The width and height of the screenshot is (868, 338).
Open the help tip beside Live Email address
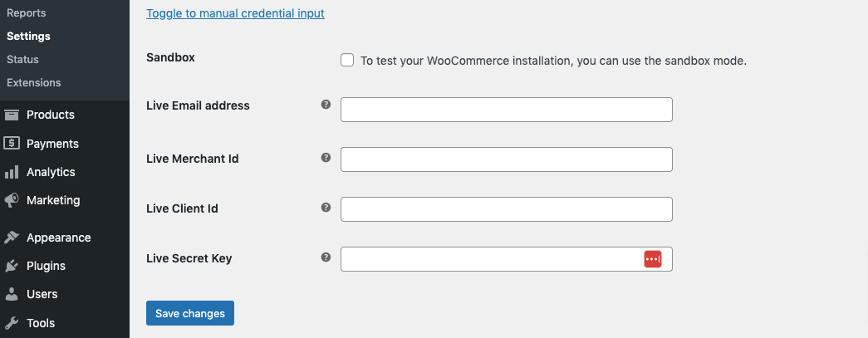326,104
